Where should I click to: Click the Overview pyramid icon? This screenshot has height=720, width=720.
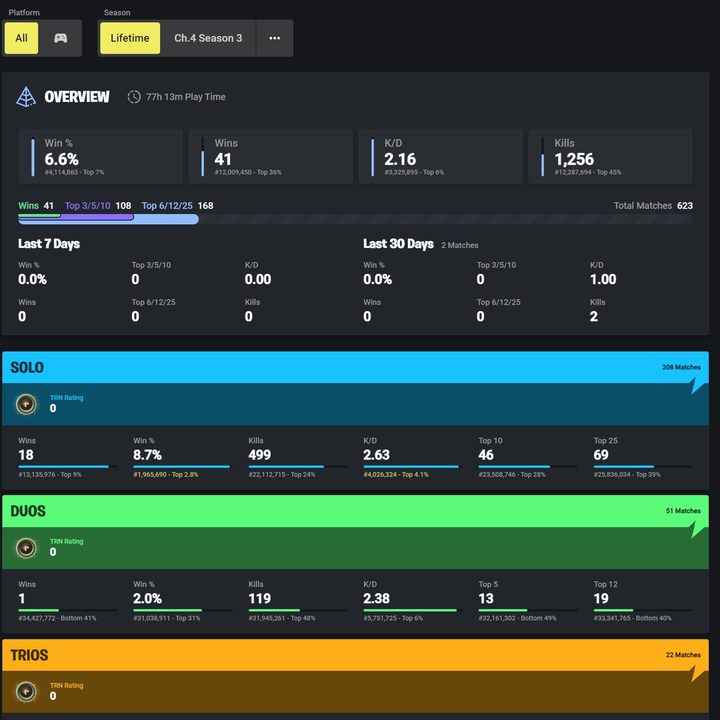pos(26,97)
